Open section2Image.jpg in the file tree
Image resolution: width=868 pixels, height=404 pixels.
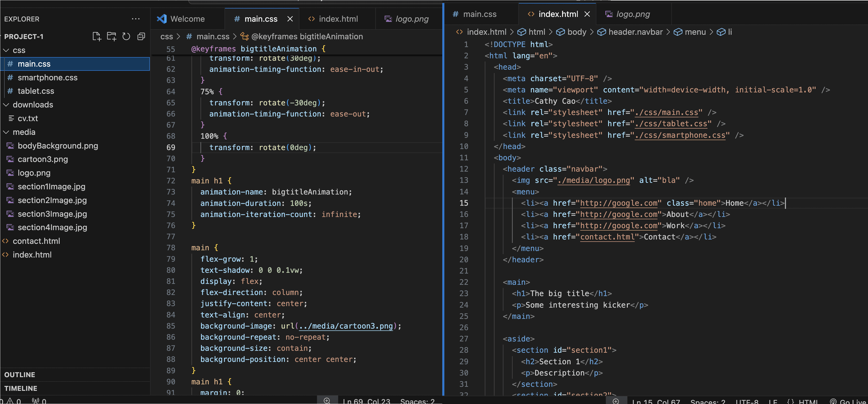(75, 200)
